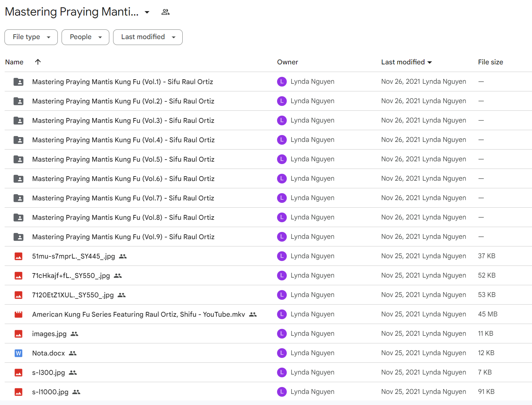
Task: Click the folder title Mastering Praying Manti...
Action: 72,12
